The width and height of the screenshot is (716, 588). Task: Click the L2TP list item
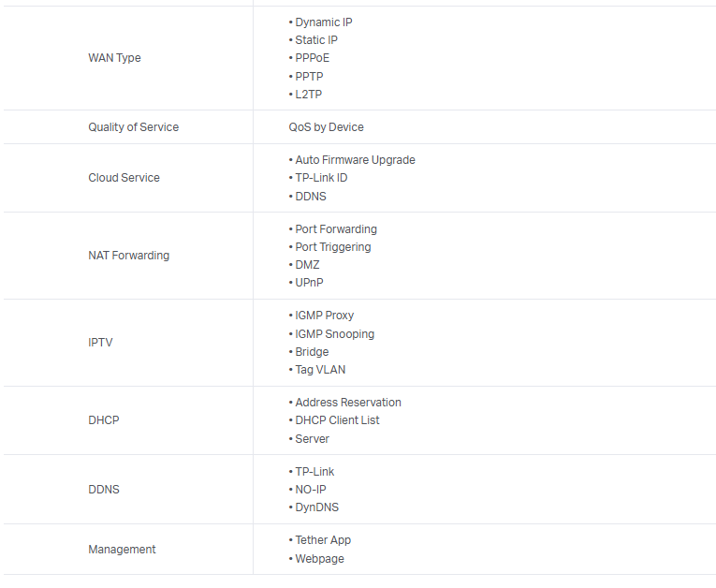pyautogui.click(x=308, y=95)
